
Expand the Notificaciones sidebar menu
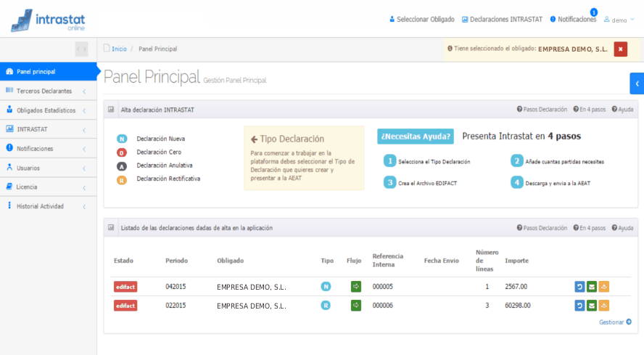pos(48,149)
